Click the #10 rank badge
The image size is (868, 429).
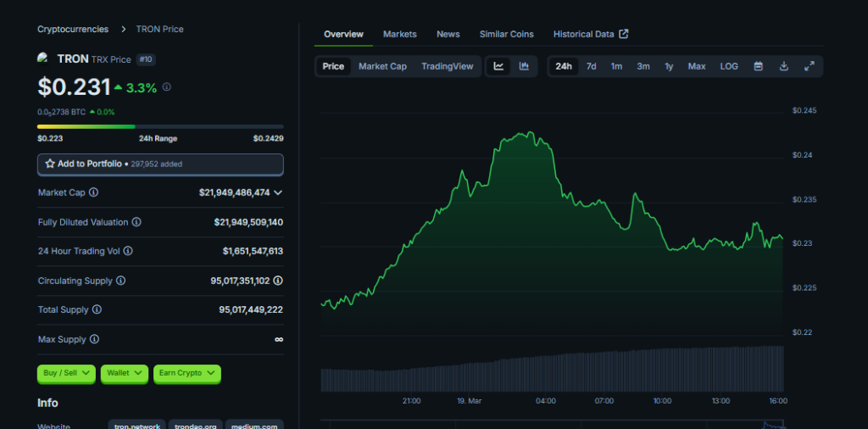[x=146, y=59]
